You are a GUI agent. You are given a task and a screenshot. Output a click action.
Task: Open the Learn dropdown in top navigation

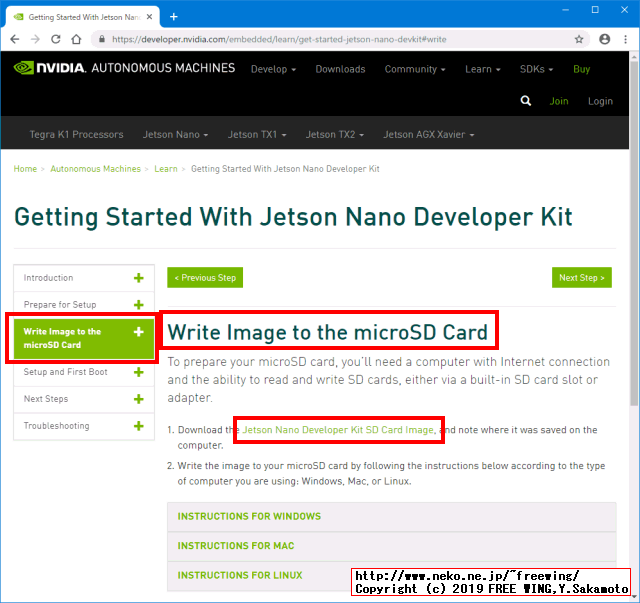(x=482, y=69)
